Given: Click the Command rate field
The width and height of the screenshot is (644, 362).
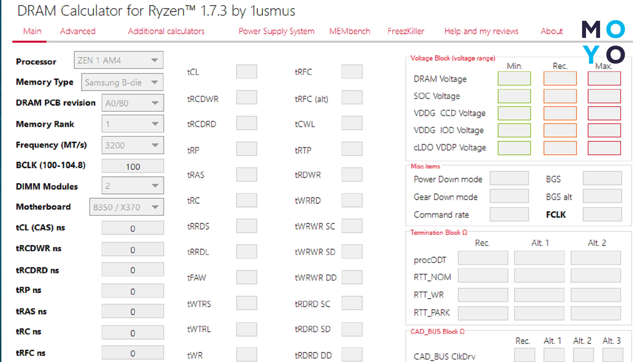Looking at the screenshot, I should coord(509,214).
